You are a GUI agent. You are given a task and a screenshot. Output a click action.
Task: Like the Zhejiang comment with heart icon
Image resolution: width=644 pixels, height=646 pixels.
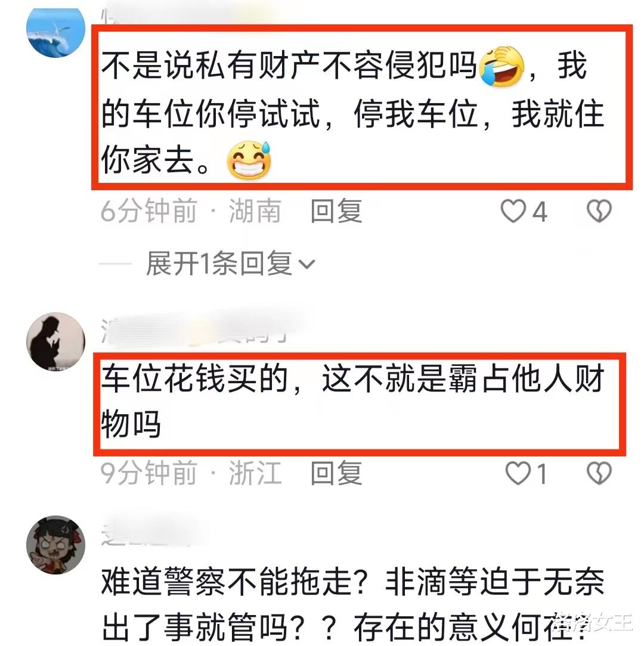518,473
